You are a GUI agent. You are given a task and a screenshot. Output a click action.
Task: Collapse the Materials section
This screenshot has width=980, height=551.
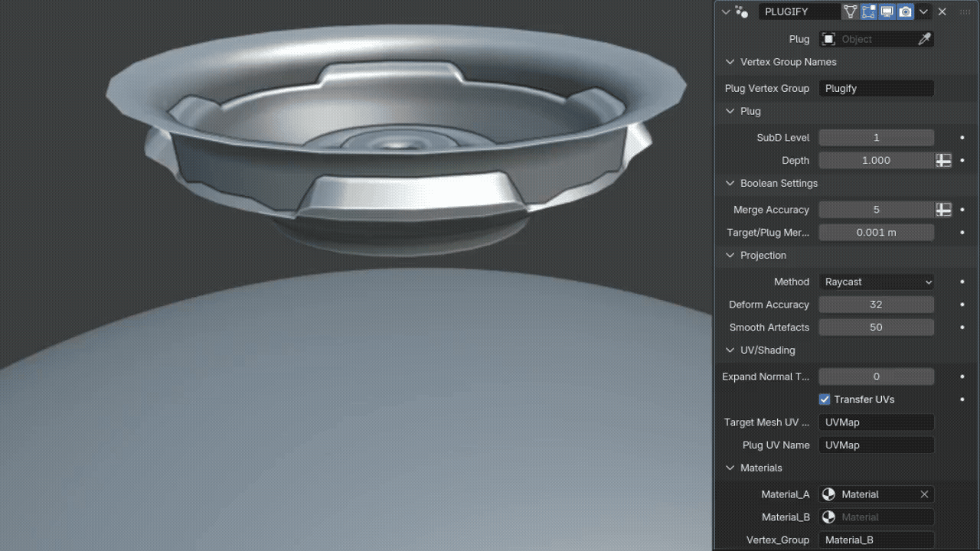[x=729, y=468]
